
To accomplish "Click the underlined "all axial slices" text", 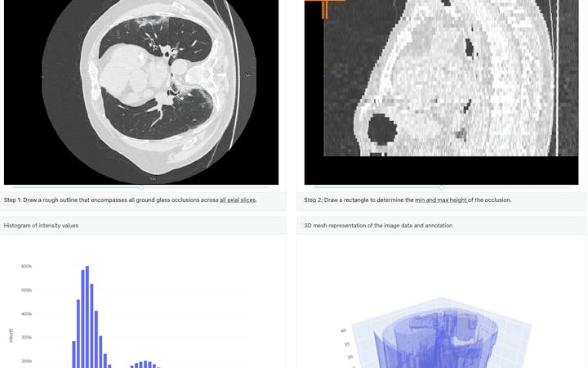I will point(238,200).
